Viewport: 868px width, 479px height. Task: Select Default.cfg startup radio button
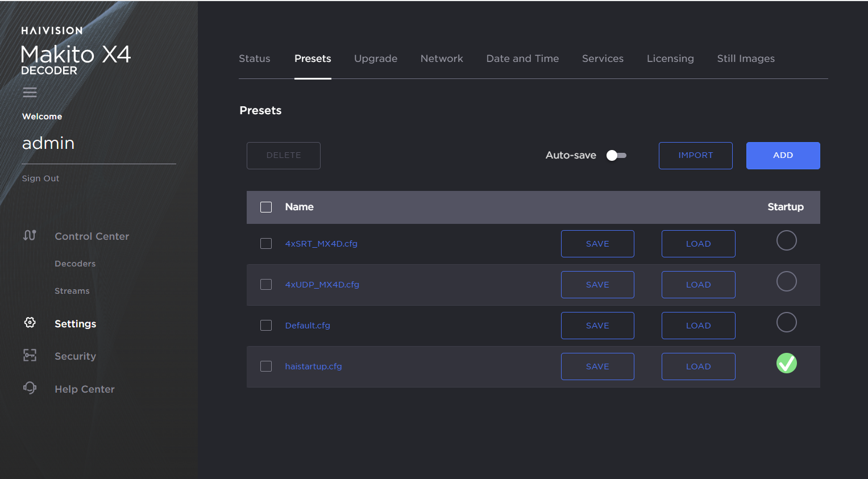click(786, 322)
